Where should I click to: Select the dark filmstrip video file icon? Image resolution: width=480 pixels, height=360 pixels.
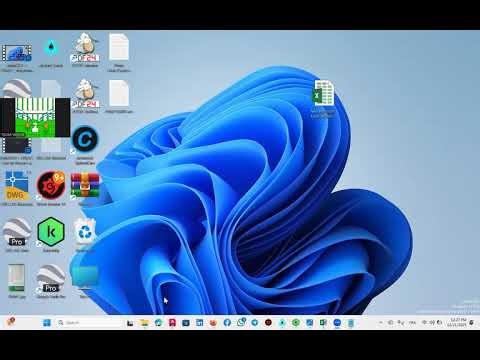coord(17,146)
